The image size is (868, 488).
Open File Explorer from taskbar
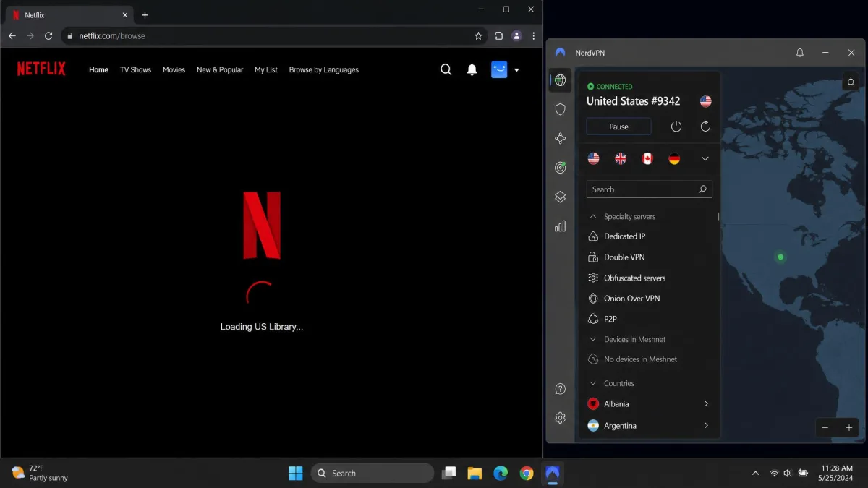point(475,474)
